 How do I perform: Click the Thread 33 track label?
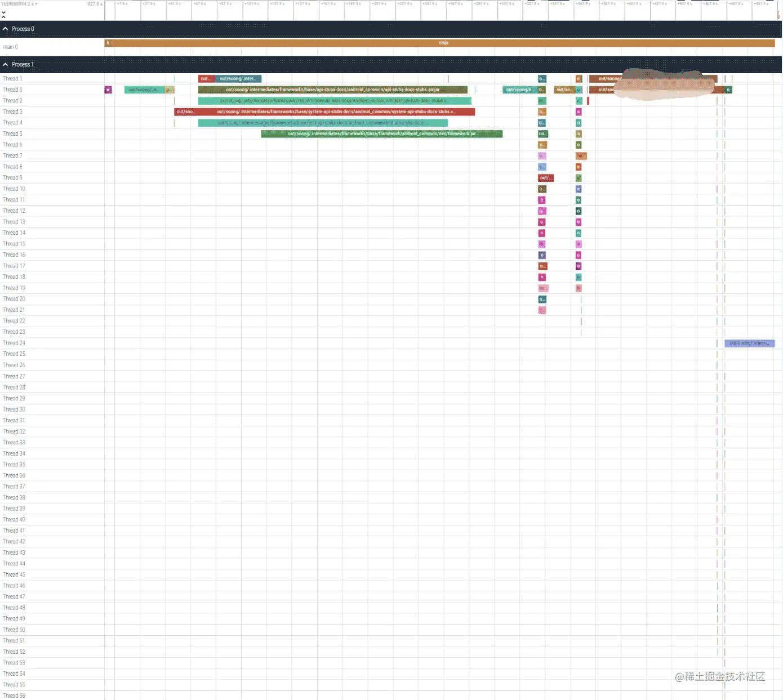coord(14,443)
